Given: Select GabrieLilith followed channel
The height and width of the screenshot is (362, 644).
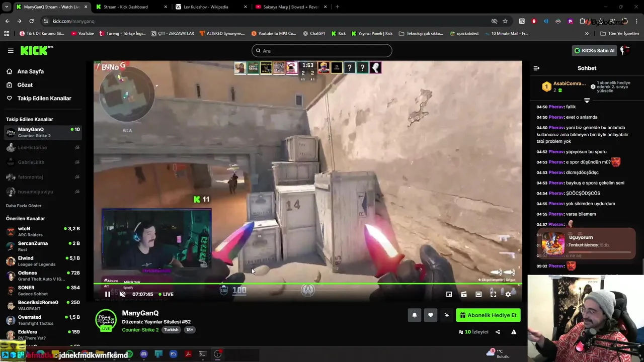Looking at the screenshot, I should pos(43,162).
